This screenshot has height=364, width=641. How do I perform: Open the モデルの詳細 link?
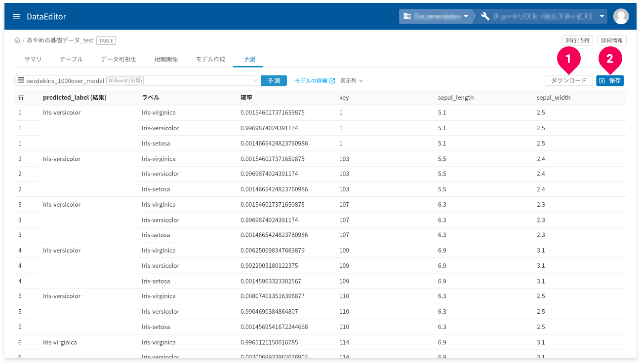pyautogui.click(x=315, y=80)
